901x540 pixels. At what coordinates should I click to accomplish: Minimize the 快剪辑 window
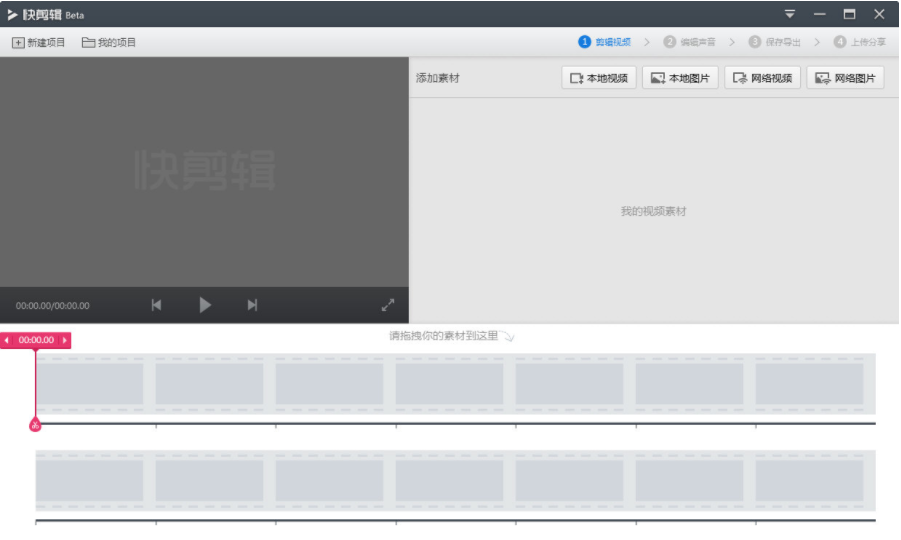(x=819, y=14)
